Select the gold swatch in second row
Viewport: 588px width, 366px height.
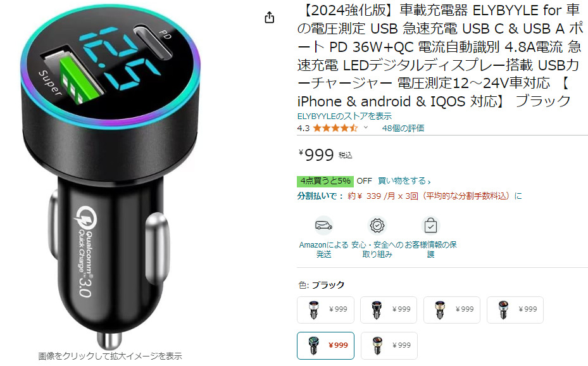pos(389,345)
